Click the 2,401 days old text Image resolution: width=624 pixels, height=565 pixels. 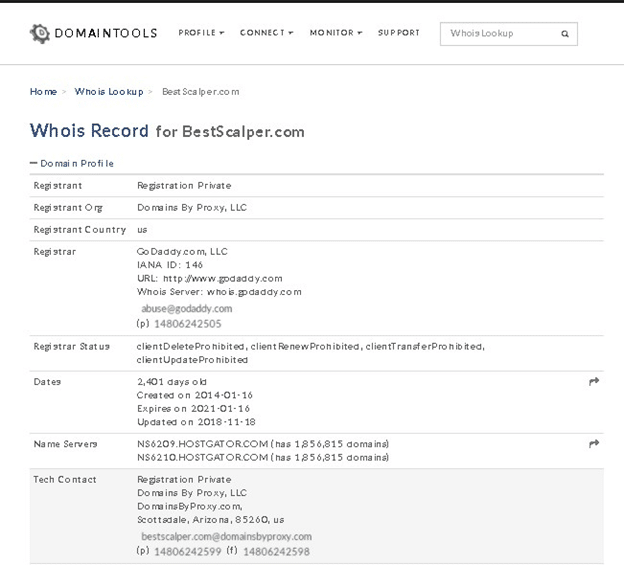[x=172, y=382]
